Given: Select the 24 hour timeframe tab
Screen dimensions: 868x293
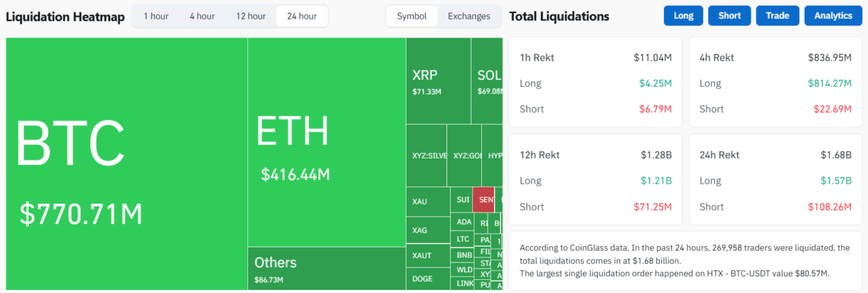Looking at the screenshot, I should 302,16.
